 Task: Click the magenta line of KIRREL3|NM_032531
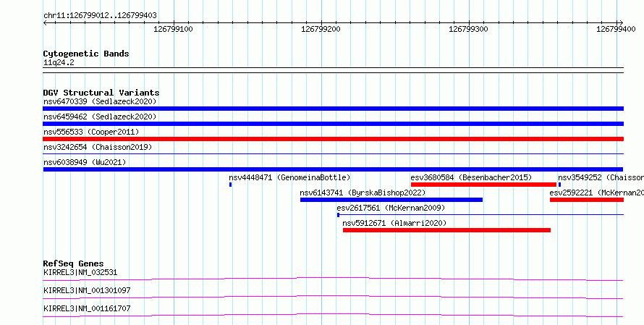tap(333, 279)
